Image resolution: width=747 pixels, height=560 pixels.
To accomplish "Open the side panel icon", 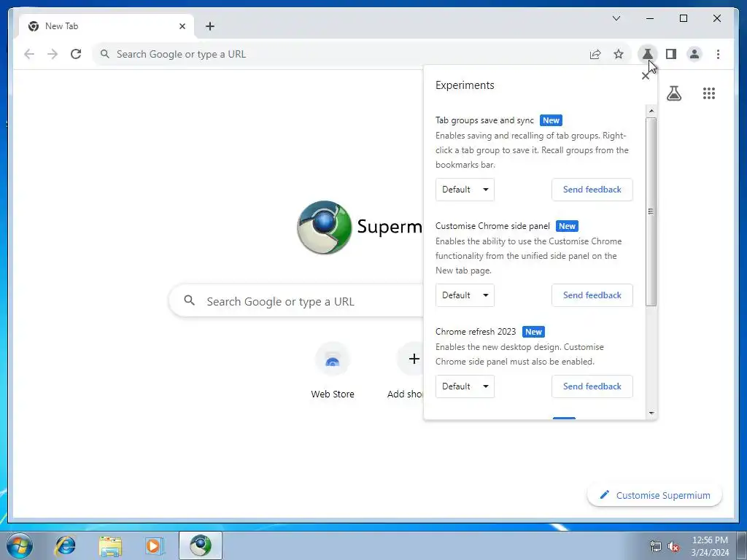I will point(671,54).
